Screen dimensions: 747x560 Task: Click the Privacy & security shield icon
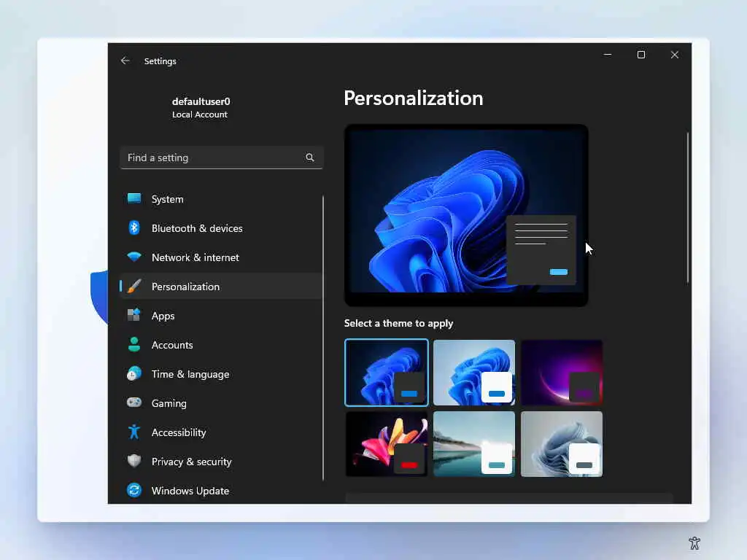point(134,461)
